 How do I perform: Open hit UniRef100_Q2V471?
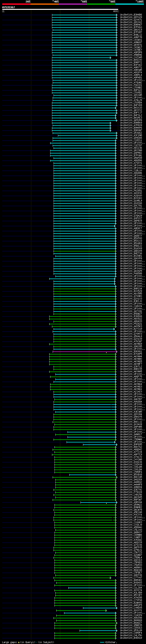[131, 20]
